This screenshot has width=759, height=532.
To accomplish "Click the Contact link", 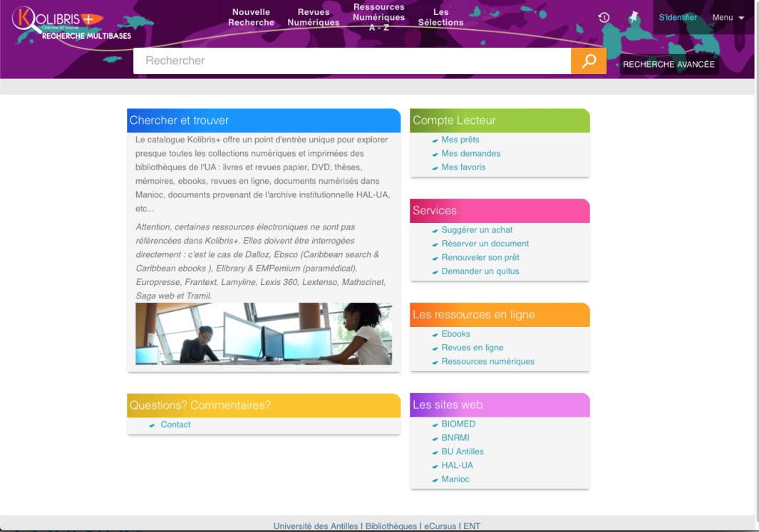I will [175, 424].
